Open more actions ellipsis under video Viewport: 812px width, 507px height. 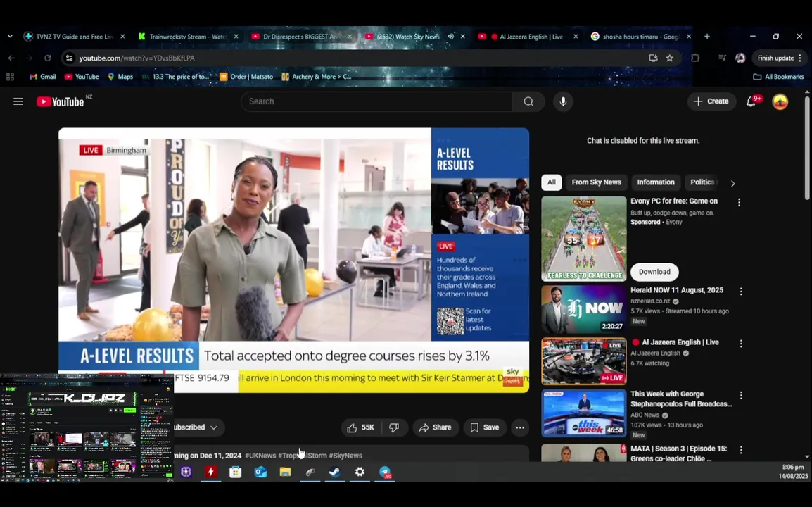(x=520, y=427)
